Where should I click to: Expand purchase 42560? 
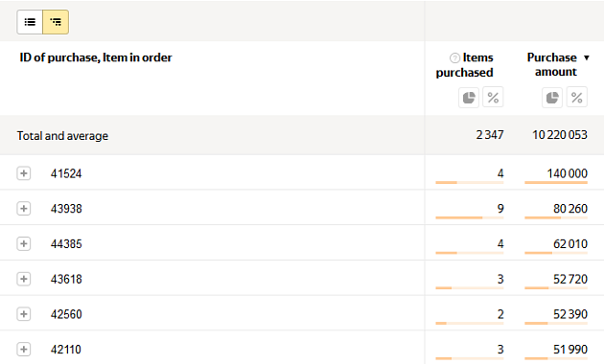pyautogui.click(x=24, y=314)
